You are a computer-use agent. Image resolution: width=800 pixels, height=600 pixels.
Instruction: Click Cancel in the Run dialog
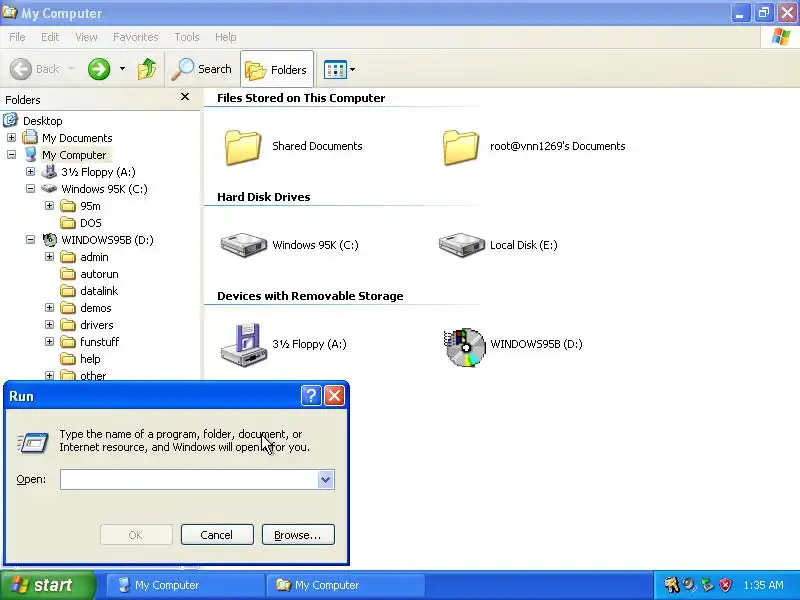tap(217, 535)
